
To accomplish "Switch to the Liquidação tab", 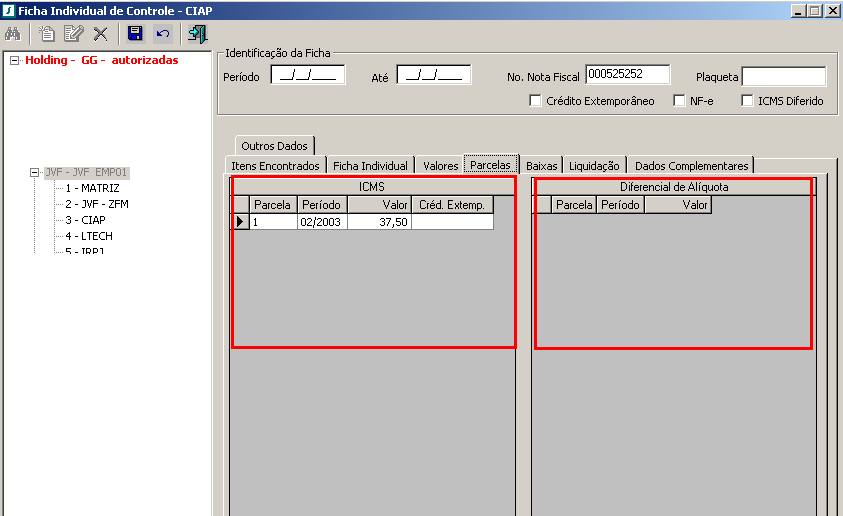I will click(x=594, y=166).
